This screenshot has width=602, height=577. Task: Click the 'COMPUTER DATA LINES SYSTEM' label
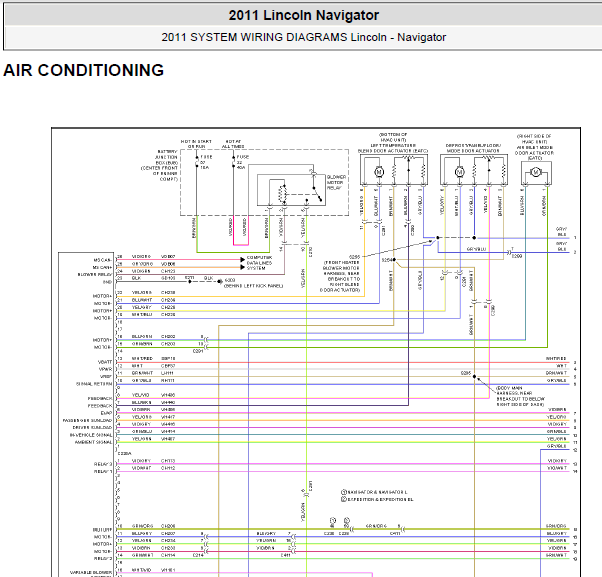point(260,263)
